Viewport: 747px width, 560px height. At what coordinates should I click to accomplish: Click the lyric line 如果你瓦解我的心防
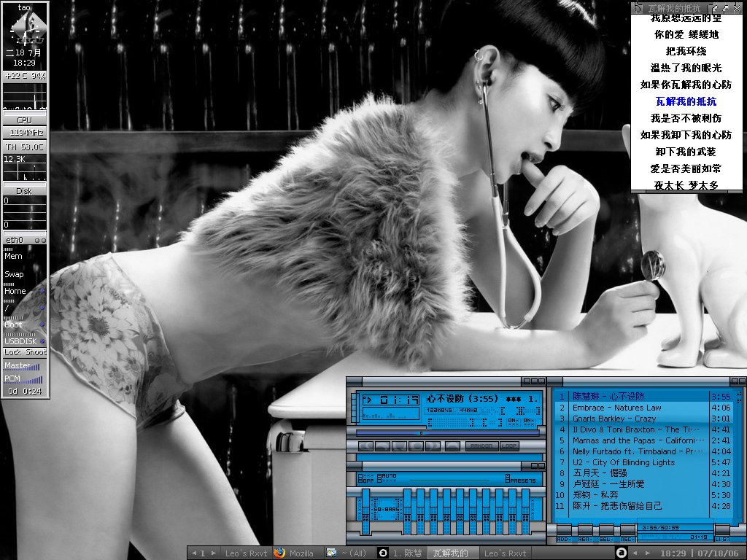[686, 85]
